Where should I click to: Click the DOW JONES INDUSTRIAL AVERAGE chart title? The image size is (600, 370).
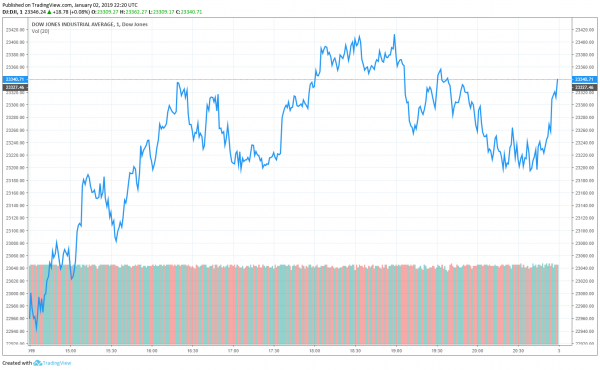coord(89,24)
